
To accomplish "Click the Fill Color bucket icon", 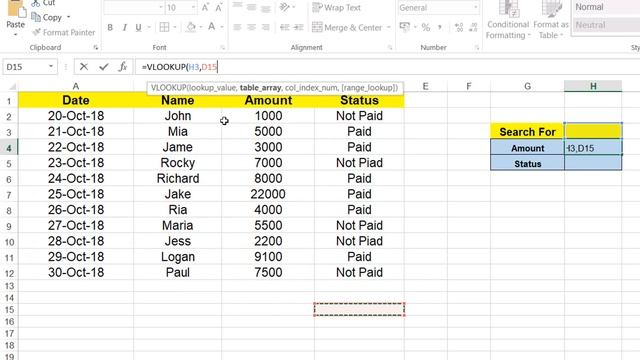I will (191, 27).
